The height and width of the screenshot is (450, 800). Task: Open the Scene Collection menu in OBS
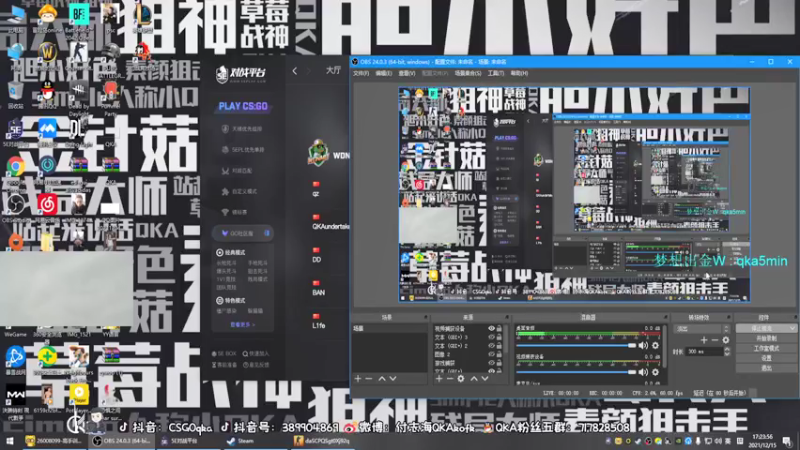point(468,73)
